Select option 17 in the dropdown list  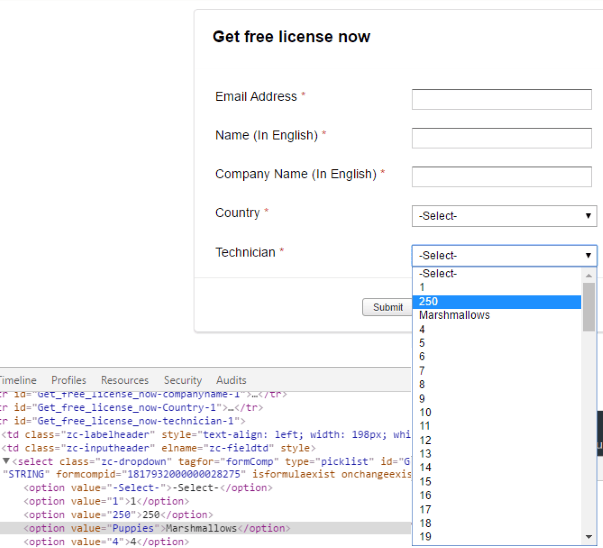[x=496, y=509]
